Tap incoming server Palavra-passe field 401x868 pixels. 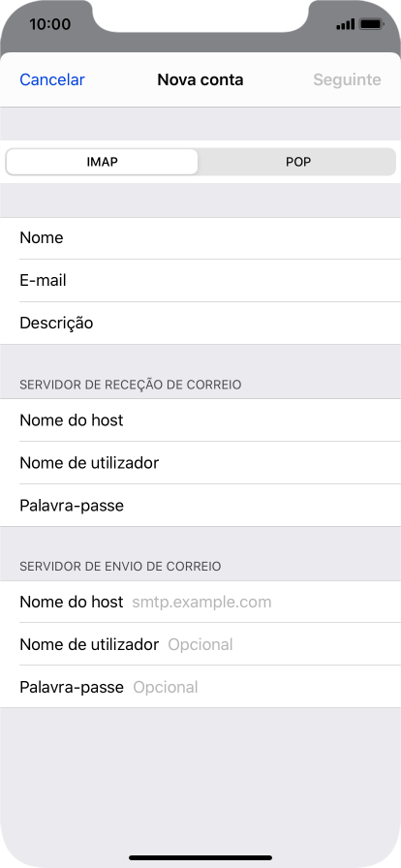click(200, 506)
